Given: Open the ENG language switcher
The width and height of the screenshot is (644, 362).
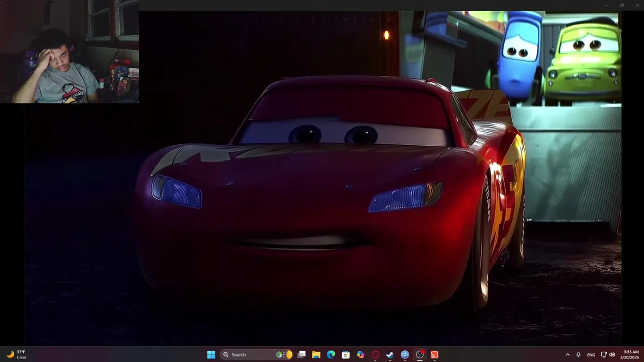Looking at the screenshot, I should (591, 354).
